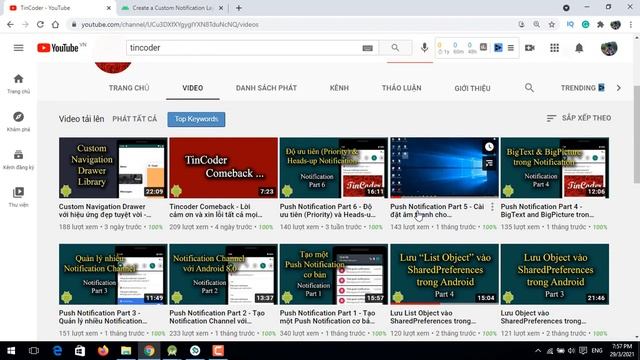Open Danh sách phát tab

[x=266, y=88]
